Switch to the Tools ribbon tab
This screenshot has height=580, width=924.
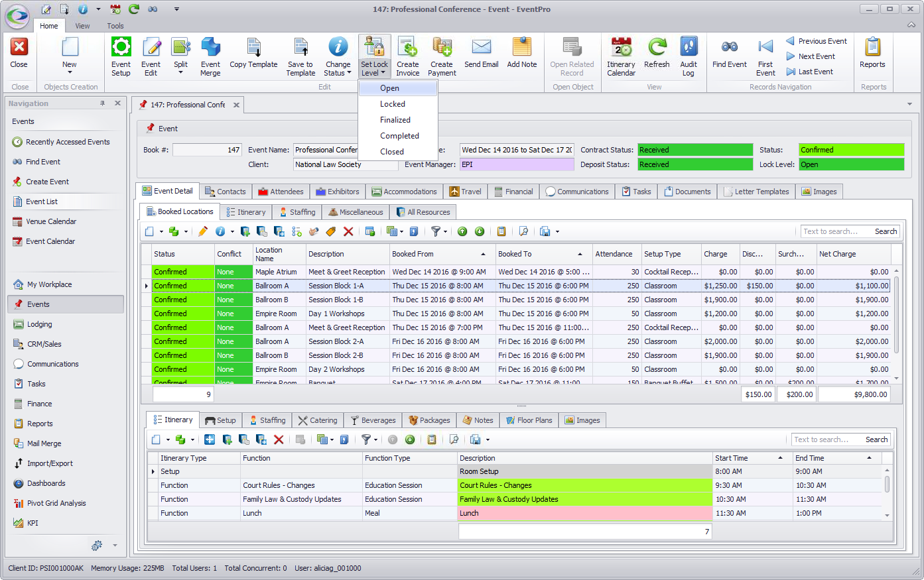click(115, 26)
